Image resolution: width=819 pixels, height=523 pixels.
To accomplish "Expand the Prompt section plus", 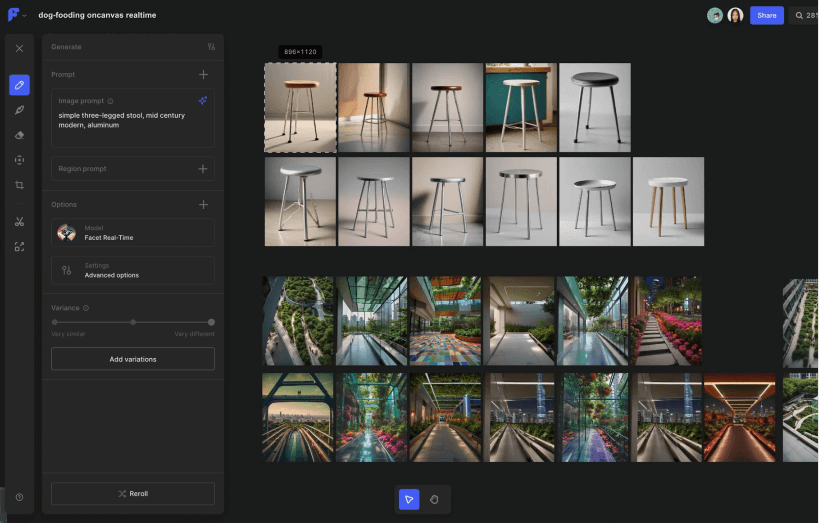I will pos(203,75).
